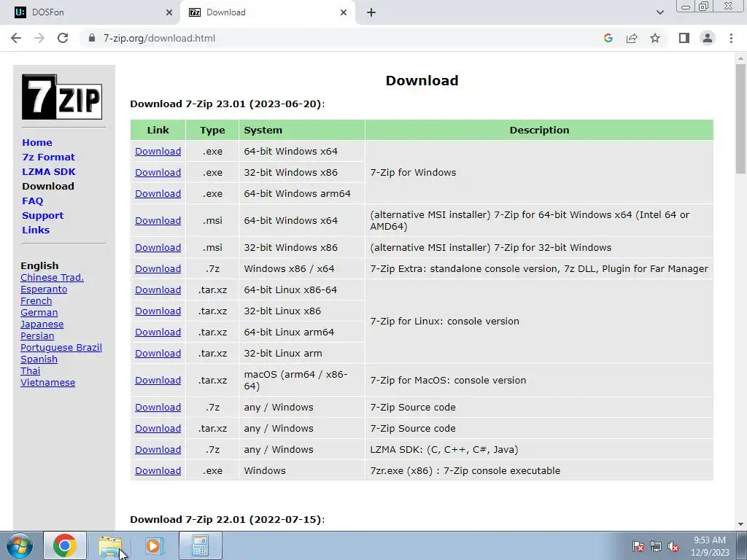
Task: Switch language to German
Action: click(x=39, y=313)
